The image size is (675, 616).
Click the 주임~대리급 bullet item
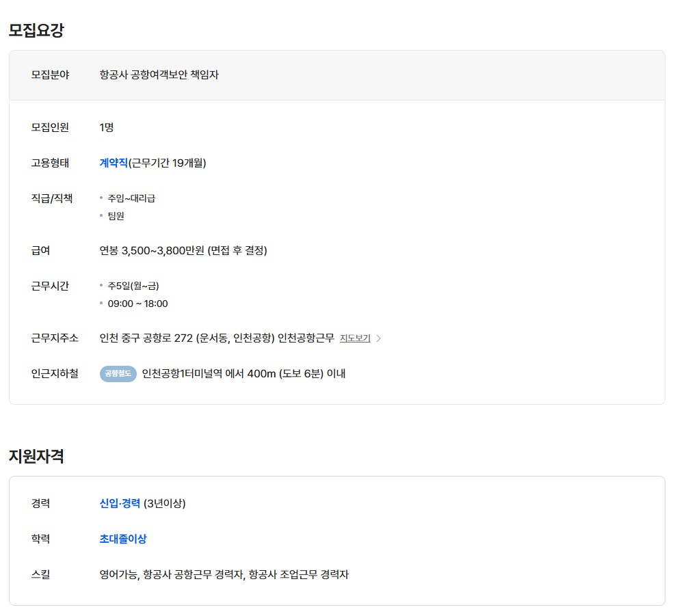click(x=131, y=198)
